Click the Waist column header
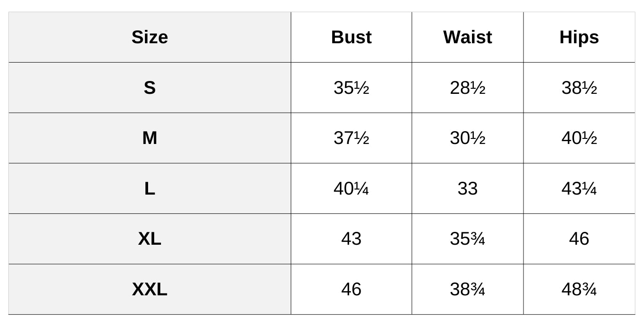Viewport: 644px width, 322px height. [467, 37]
